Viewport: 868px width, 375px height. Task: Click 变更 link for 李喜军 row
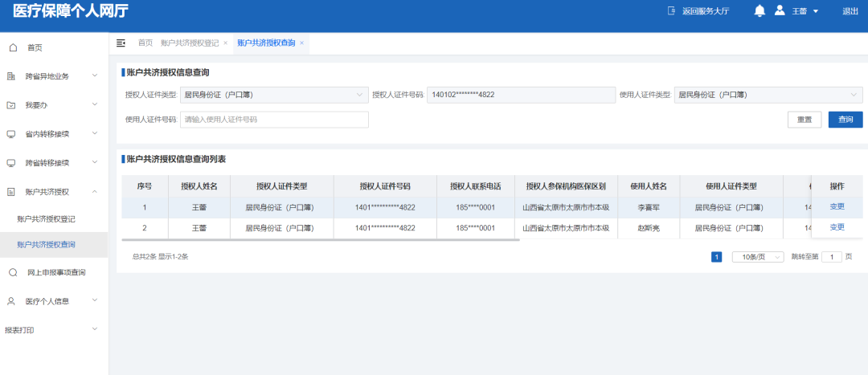pos(837,206)
